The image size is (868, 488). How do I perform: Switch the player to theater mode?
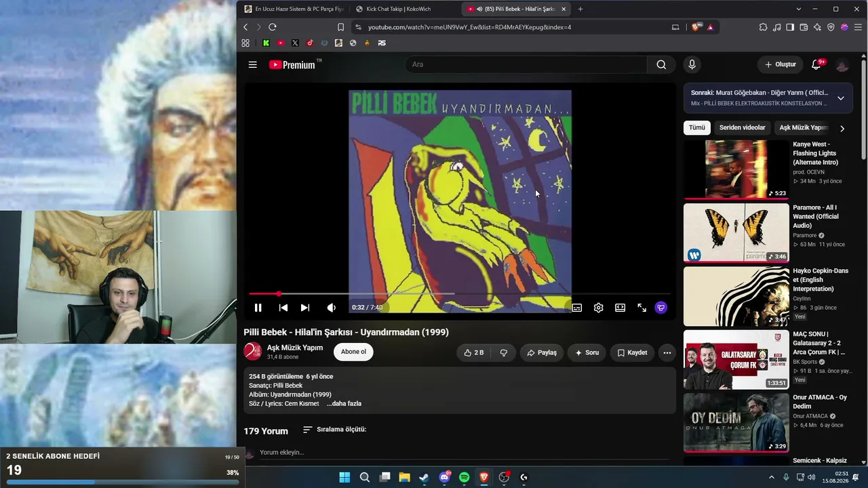point(620,308)
